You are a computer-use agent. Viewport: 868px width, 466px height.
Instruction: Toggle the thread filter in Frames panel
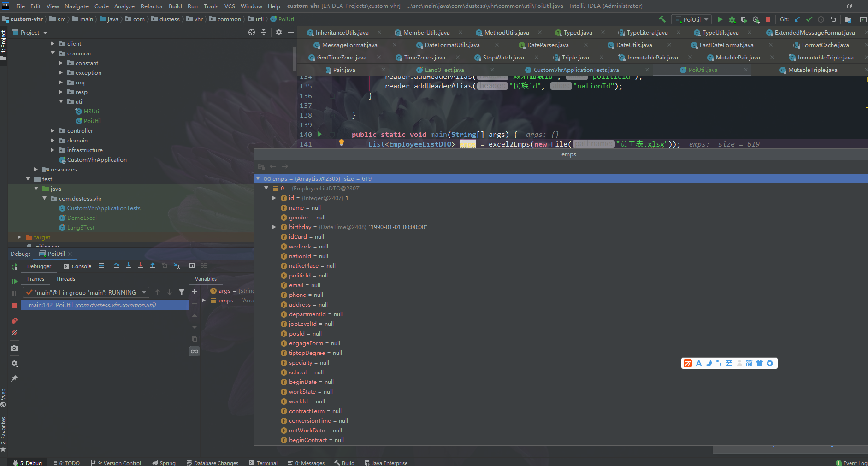coord(182,292)
